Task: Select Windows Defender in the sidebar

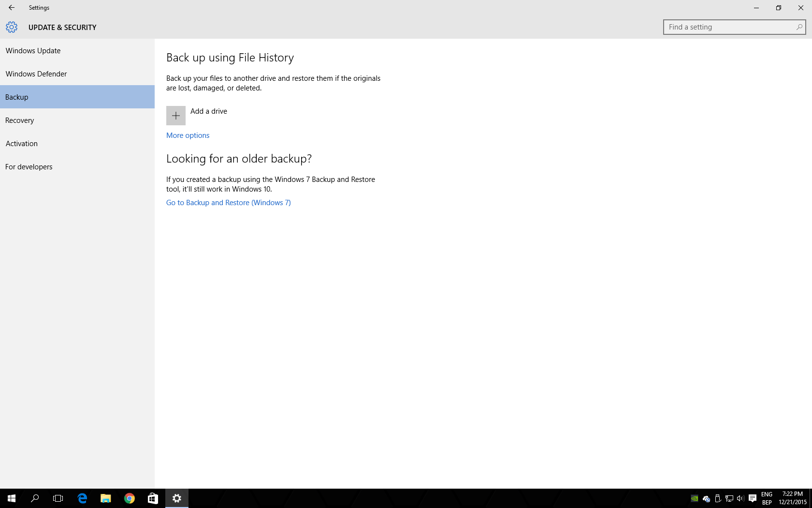Action: coord(77,74)
